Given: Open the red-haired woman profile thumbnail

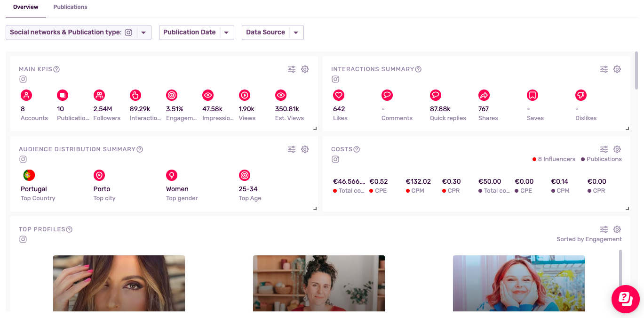Looking at the screenshot, I should coord(518,283).
